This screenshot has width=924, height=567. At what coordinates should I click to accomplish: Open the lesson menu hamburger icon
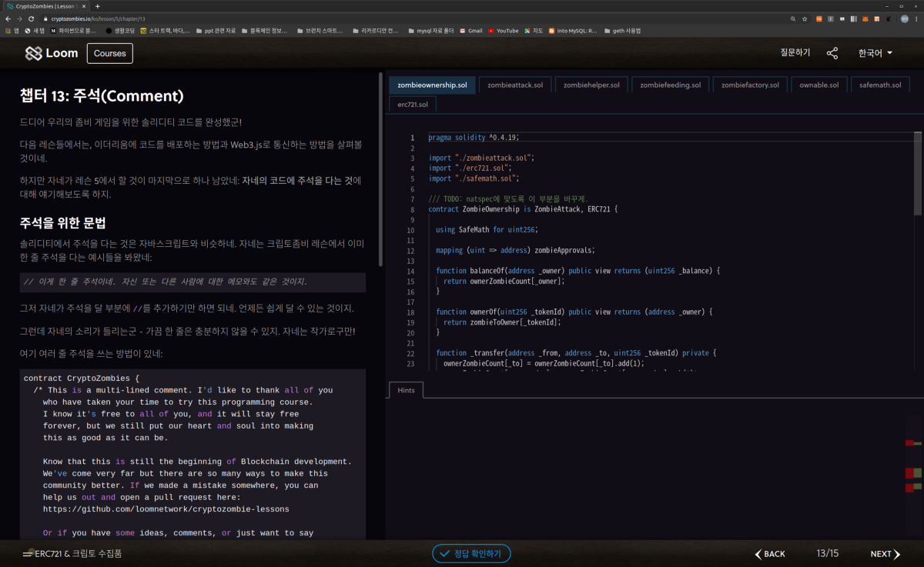(28, 554)
